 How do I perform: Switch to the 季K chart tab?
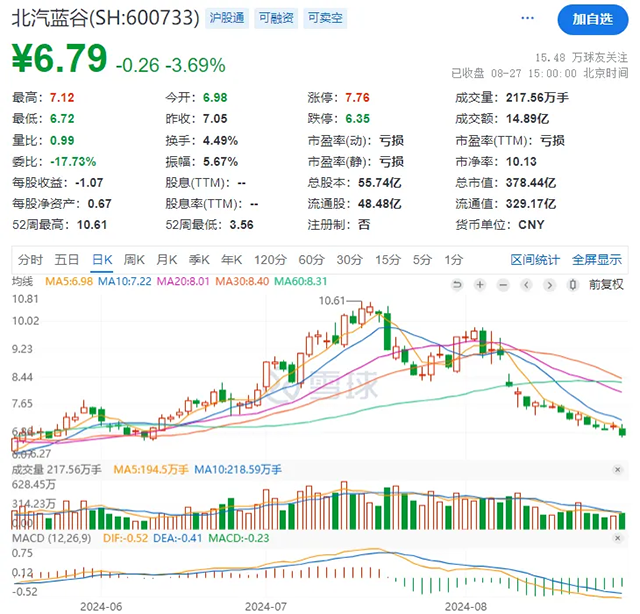click(x=199, y=260)
